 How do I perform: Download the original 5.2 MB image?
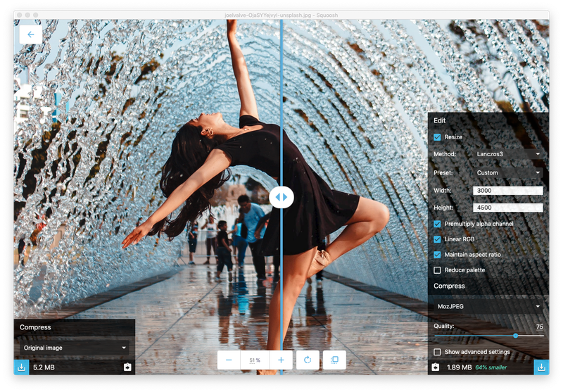(x=21, y=367)
